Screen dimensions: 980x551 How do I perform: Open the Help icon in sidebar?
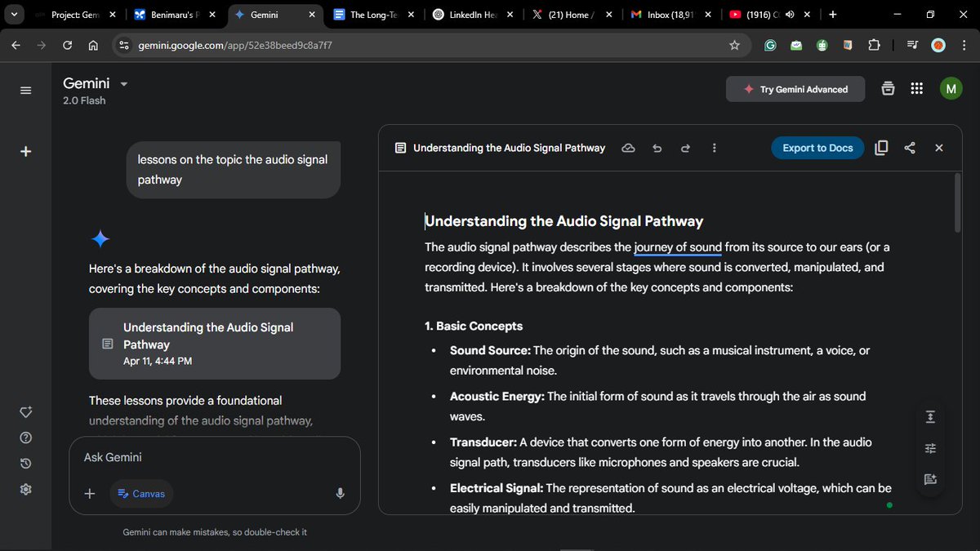tap(25, 438)
